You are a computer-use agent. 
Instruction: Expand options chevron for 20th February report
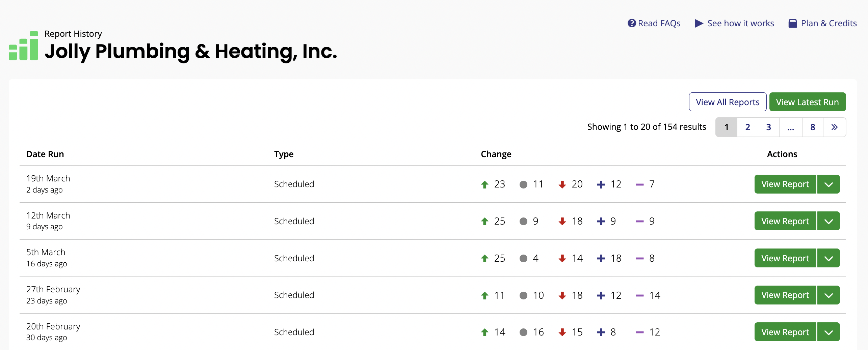click(828, 332)
